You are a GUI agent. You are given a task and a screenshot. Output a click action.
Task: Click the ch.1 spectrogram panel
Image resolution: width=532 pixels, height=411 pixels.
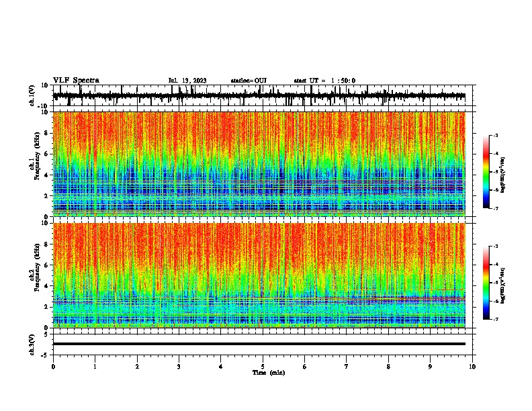pos(259,164)
